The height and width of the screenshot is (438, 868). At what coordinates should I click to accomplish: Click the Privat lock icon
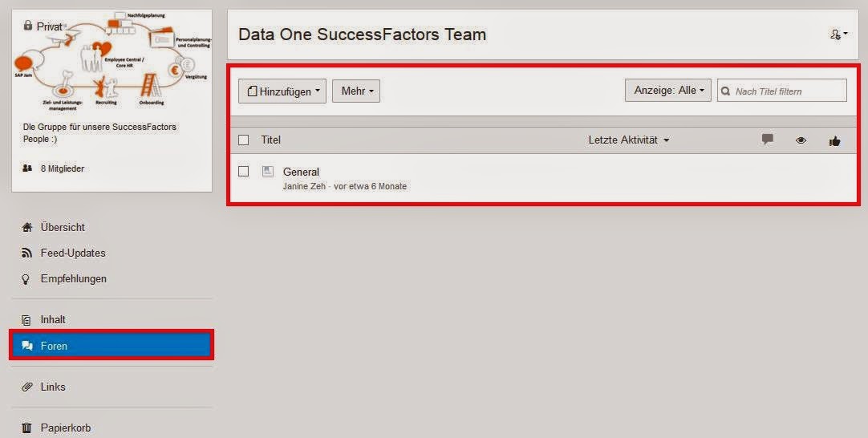click(x=28, y=26)
